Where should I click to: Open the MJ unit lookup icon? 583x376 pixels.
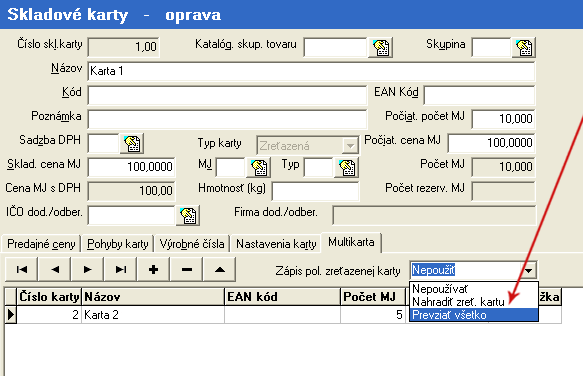(x=258, y=167)
